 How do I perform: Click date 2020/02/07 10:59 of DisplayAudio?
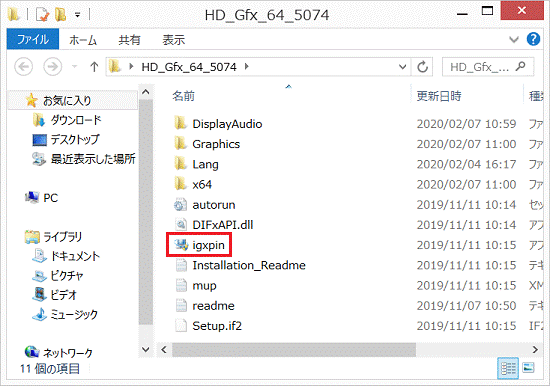[466, 124]
